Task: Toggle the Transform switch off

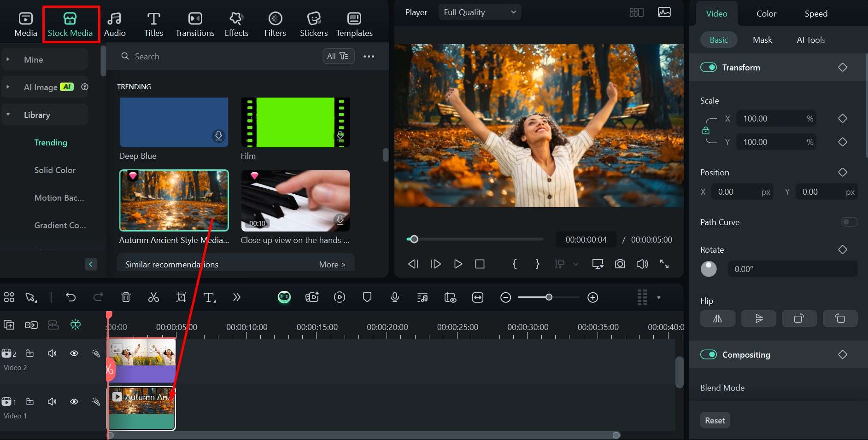Action: pos(709,68)
